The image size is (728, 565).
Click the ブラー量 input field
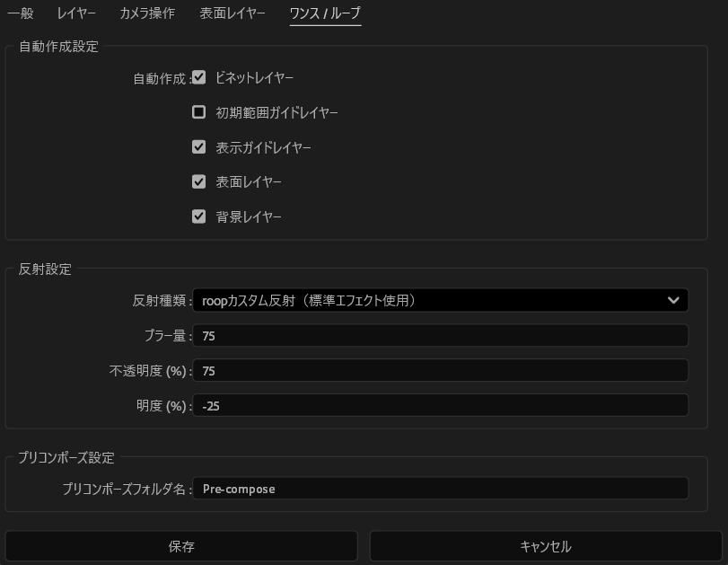click(x=440, y=335)
